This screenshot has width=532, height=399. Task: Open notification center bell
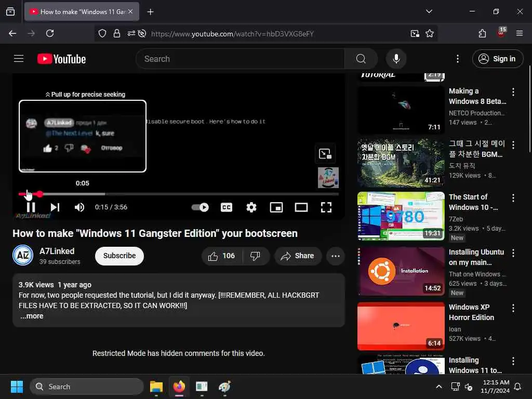[x=517, y=387]
